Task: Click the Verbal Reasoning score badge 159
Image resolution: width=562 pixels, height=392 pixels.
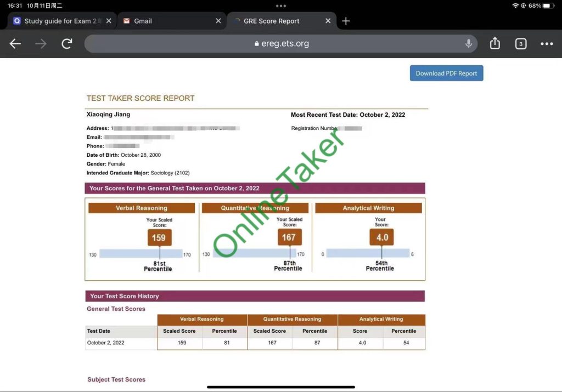Action: pyautogui.click(x=160, y=238)
